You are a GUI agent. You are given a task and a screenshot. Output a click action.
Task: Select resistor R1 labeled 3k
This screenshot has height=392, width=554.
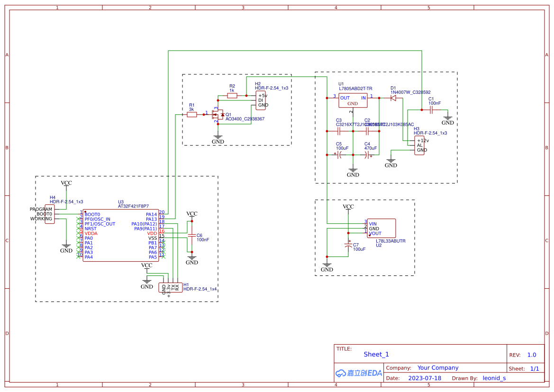click(x=192, y=114)
